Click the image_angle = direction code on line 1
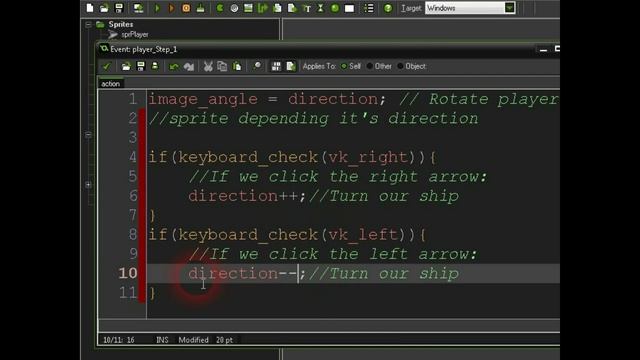This screenshot has height=360, width=640. [267, 99]
